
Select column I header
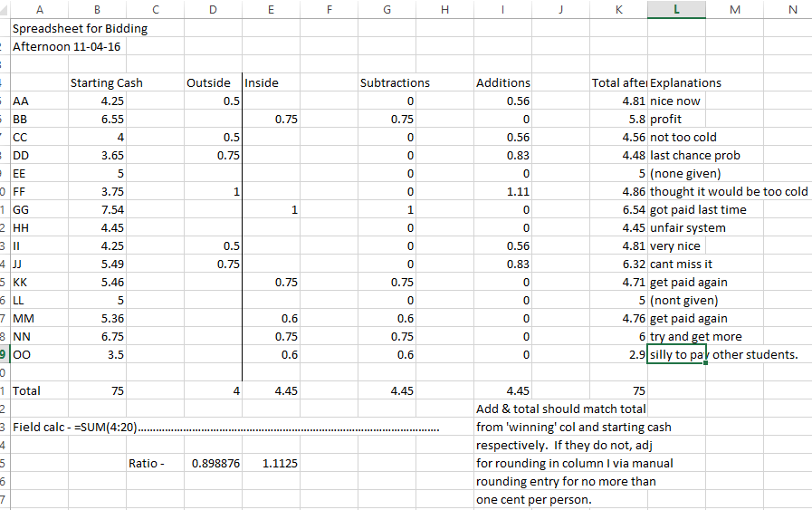pos(502,10)
